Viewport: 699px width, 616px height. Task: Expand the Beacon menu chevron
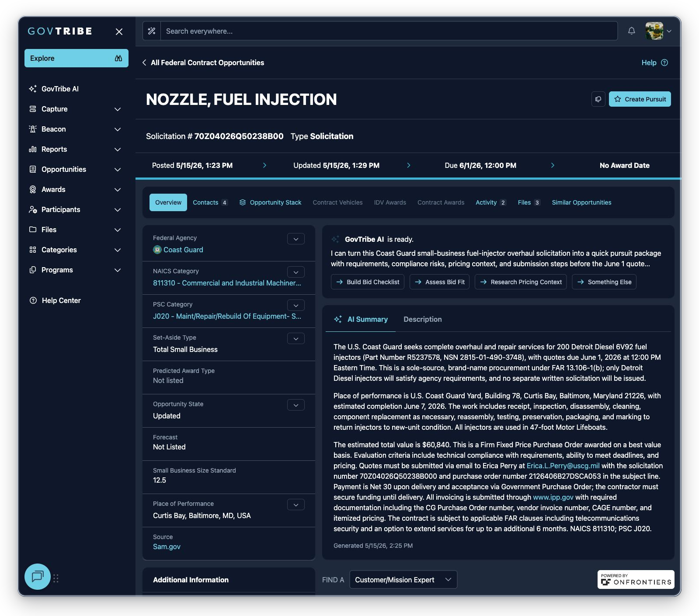tap(118, 129)
